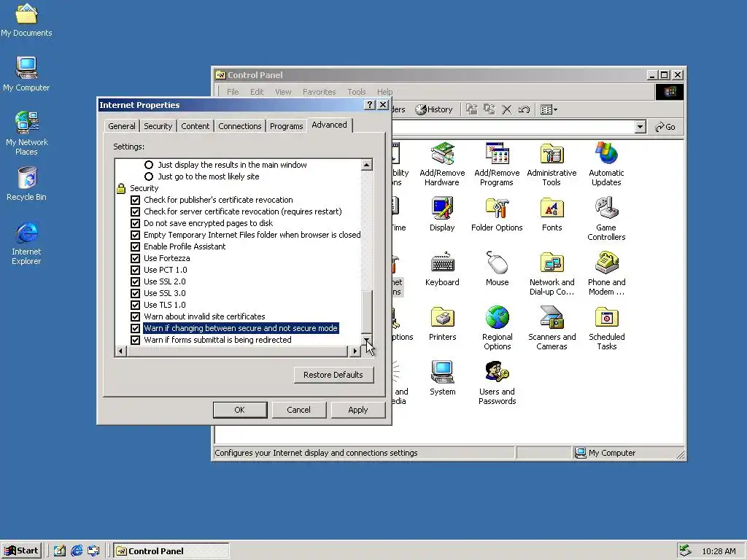
Task: Switch to the General tab
Action: (x=122, y=126)
